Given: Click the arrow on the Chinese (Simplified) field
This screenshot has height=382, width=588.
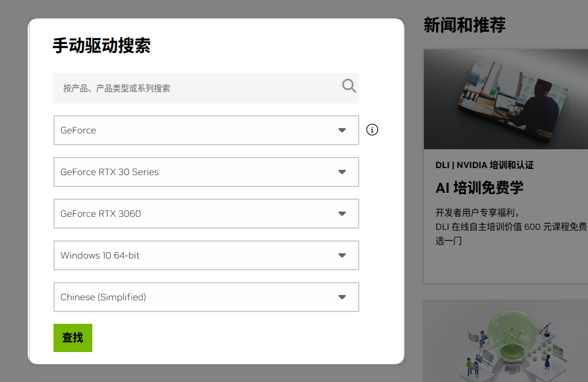Looking at the screenshot, I should point(342,297).
